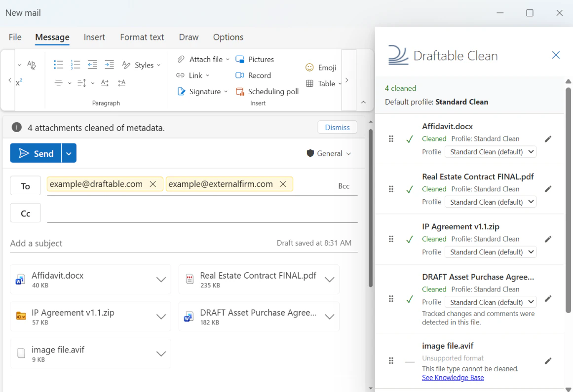The image size is (573, 392).
Task: Open the Attach file dropdown
Action: point(228,59)
